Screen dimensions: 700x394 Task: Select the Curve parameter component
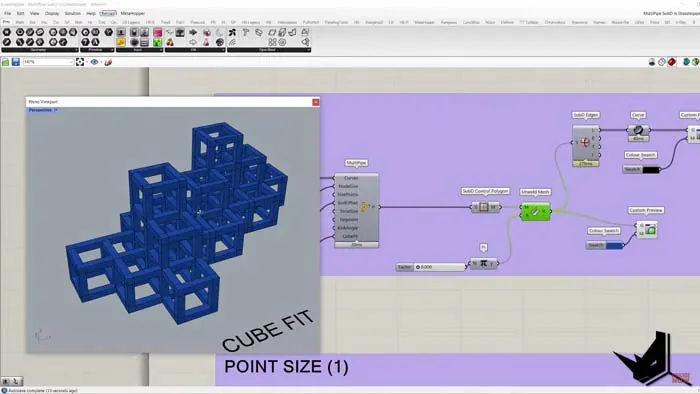(x=638, y=130)
